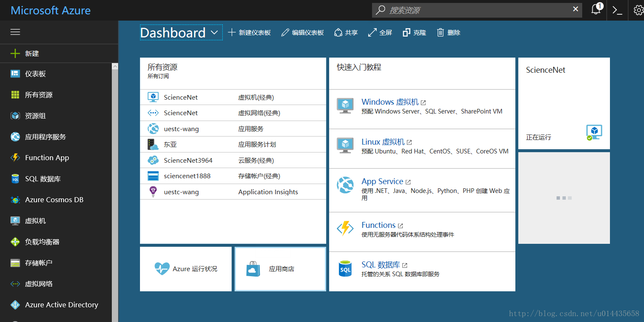This screenshot has height=322, width=644.
Task: Open the 应用商店 marketplace tile
Action: (x=280, y=269)
